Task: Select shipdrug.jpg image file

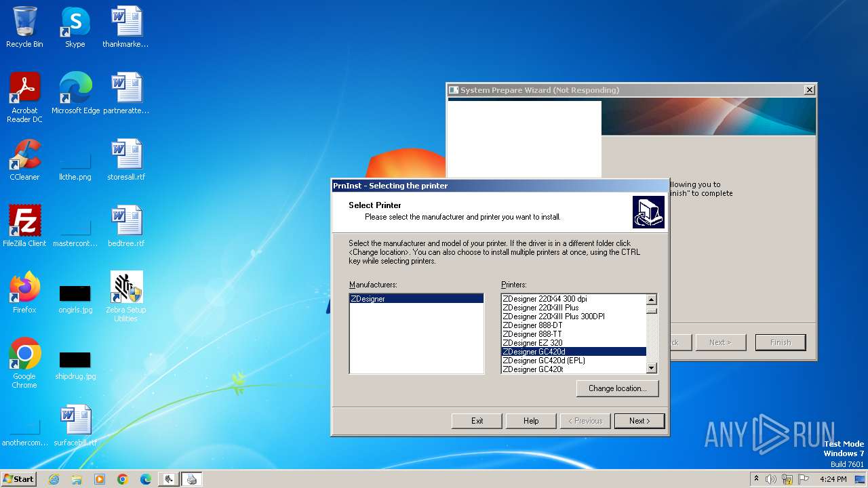Action: point(75,366)
